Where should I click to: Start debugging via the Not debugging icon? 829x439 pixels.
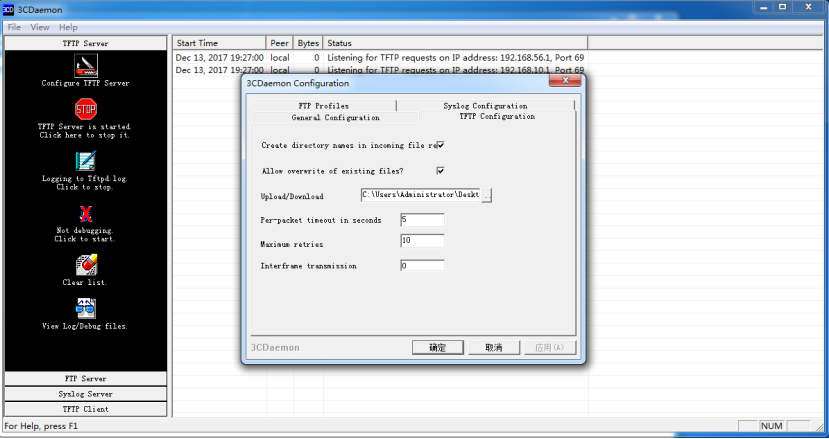[86, 214]
